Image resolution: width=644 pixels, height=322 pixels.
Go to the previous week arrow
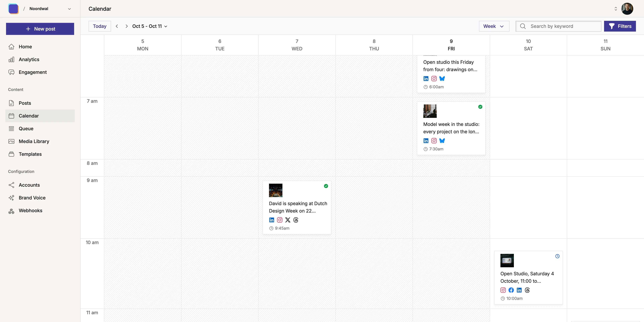[117, 26]
